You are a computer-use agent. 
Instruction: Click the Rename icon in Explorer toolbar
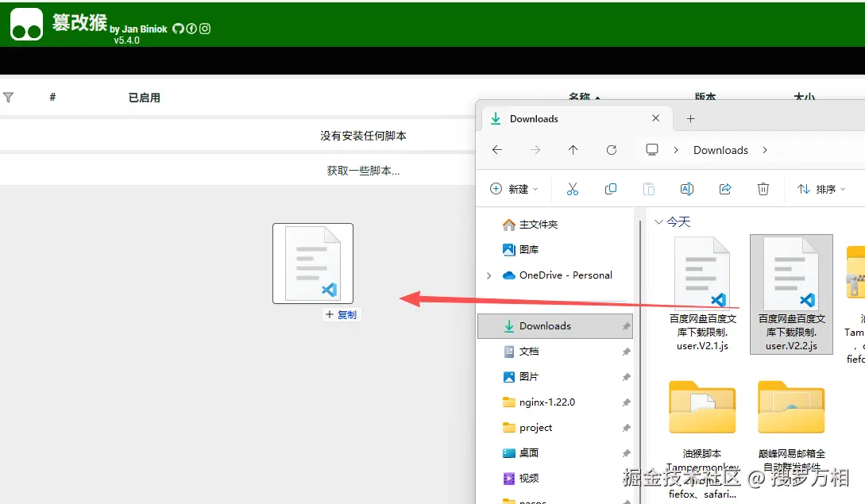pyautogui.click(x=687, y=189)
